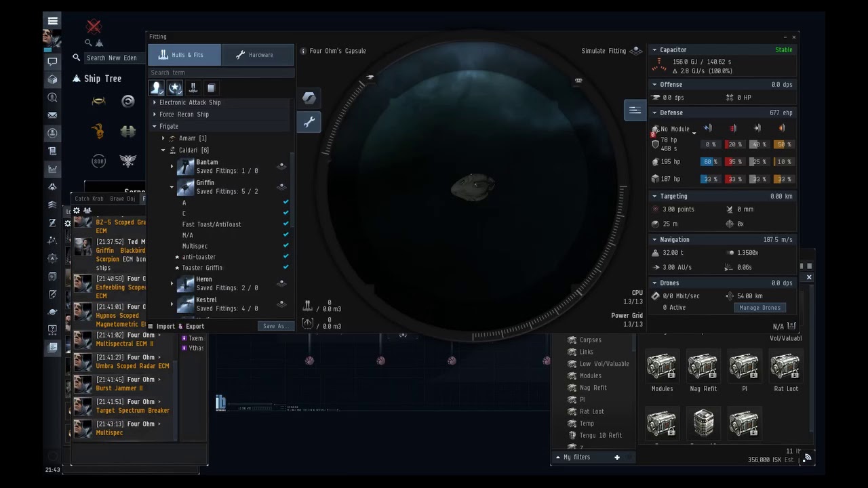Open the Burst Jammer II chat link
Viewport: 868px width, 488px height.
coord(119,388)
